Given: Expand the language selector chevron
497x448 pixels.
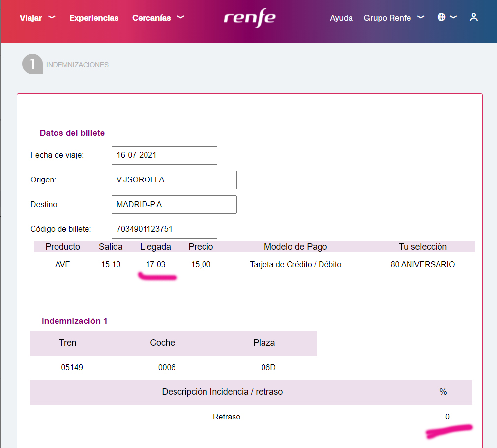Looking at the screenshot, I should (x=453, y=17).
